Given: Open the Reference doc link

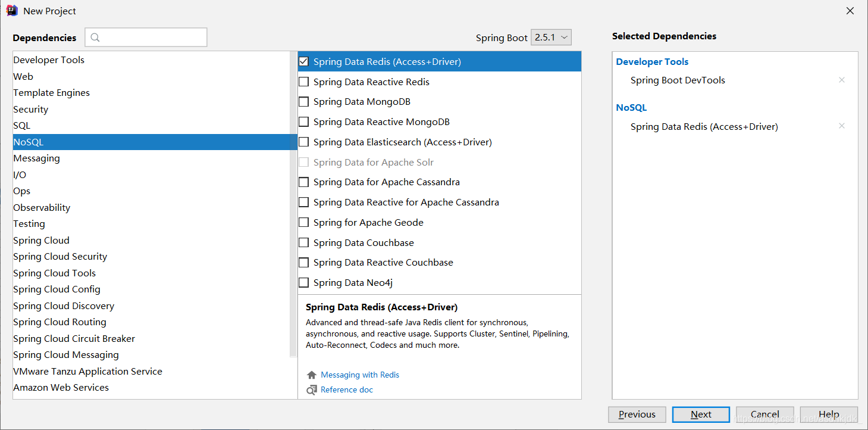Looking at the screenshot, I should (347, 390).
